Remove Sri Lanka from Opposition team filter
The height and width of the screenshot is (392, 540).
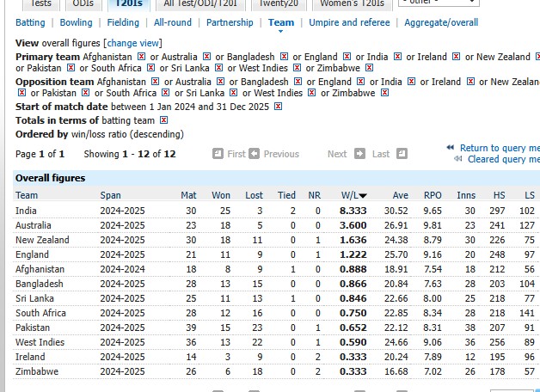(x=234, y=93)
